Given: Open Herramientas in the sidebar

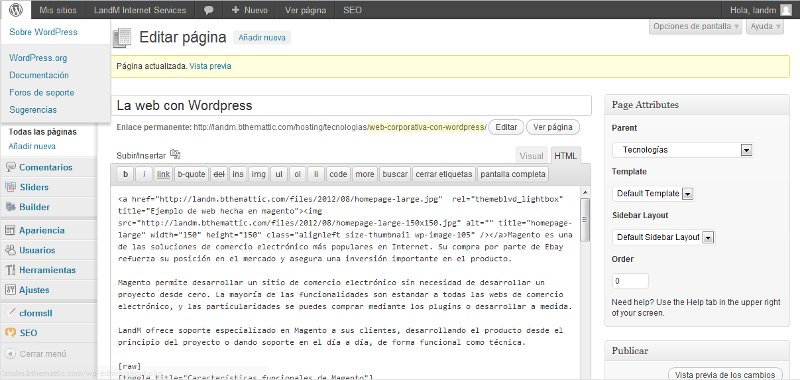Looking at the screenshot, I should (x=48, y=270).
